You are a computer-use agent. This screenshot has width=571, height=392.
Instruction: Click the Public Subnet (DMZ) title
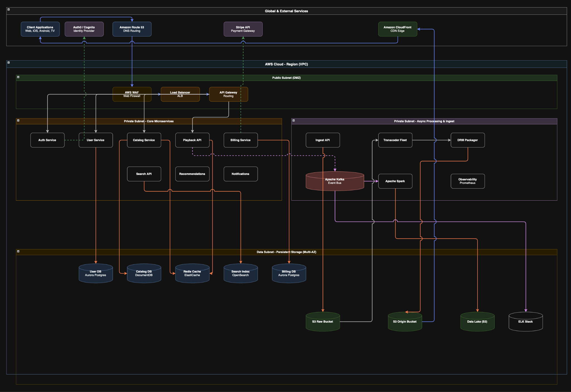tap(286, 78)
